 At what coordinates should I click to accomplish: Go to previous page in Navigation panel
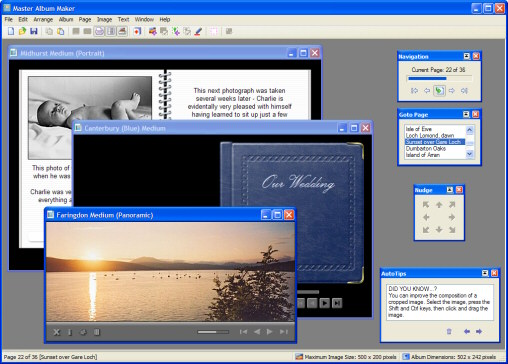click(x=427, y=91)
